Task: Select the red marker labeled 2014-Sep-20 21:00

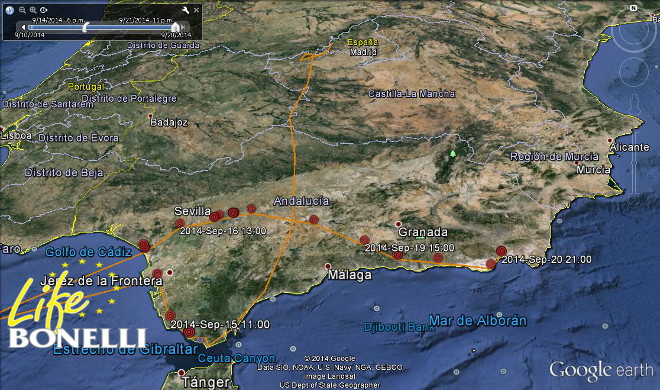Action: click(x=501, y=251)
